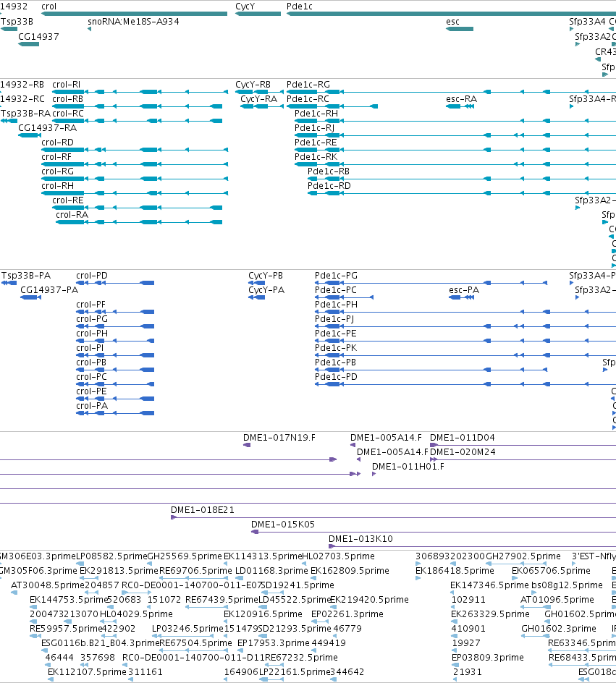The image size is (616, 683).
Task: Click the CycY-PA protein label
Action: click(x=266, y=289)
